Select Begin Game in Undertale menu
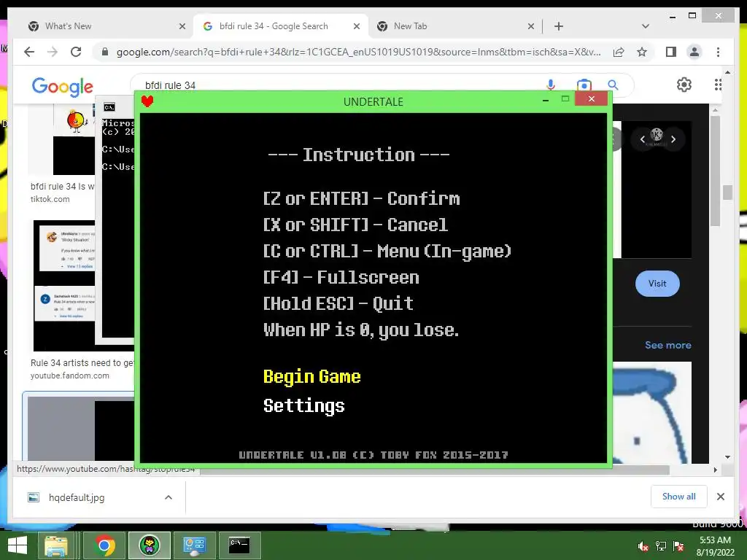 pyautogui.click(x=312, y=377)
